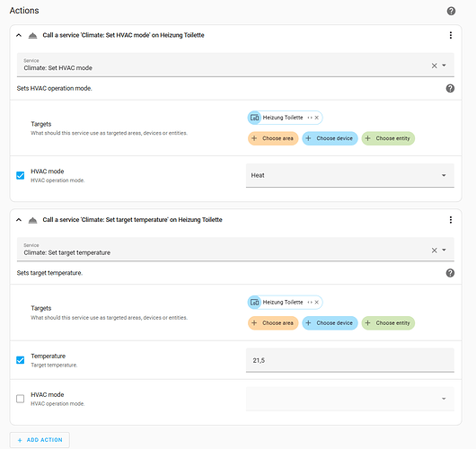Viewport: 476px width, 449px height.
Task: Open three-dot menu of Set target temperature action
Action: click(x=451, y=220)
